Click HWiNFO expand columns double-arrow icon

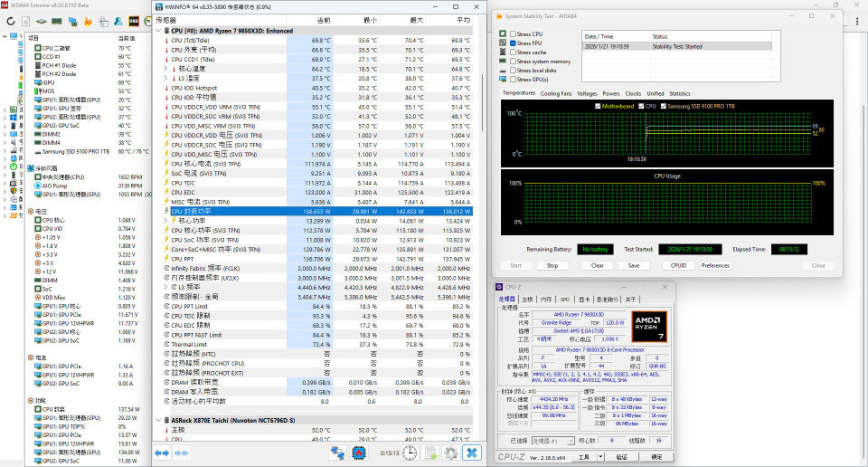point(162,452)
